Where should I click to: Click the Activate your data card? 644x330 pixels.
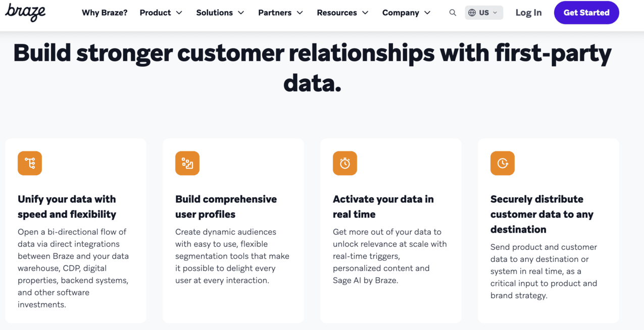pyautogui.click(x=391, y=230)
